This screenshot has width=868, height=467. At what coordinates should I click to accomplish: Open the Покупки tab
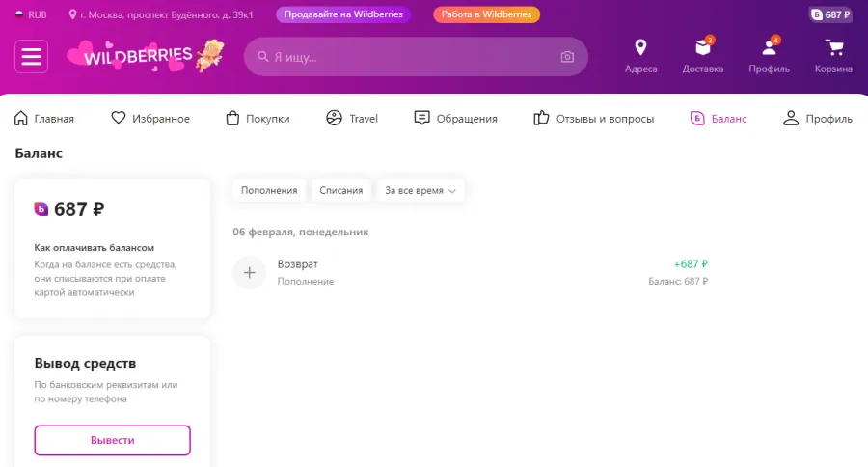(x=258, y=118)
